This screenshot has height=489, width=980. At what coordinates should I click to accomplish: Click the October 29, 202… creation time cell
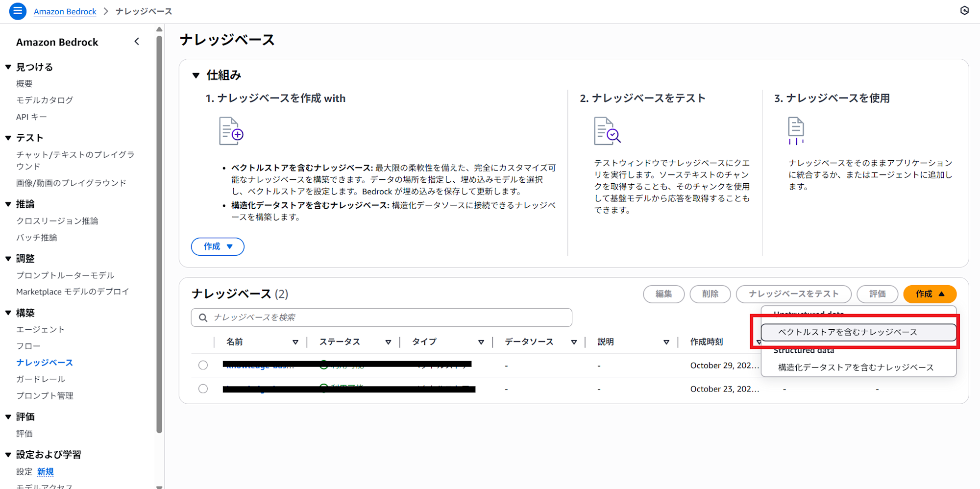(x=725, y=366)
